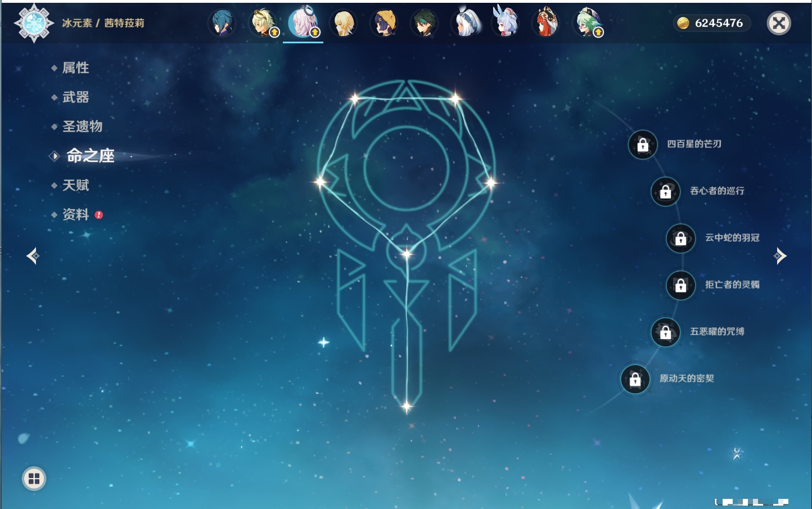812x509 pixels.
Task: Click the constellation name 吞心者的巡行
Action: point(718,191)
